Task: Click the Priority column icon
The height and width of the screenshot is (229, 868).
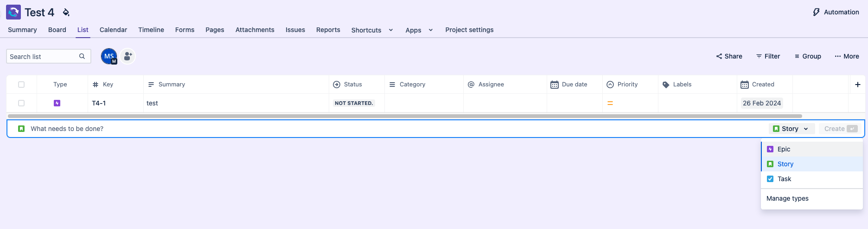Action: coord(610,85)
